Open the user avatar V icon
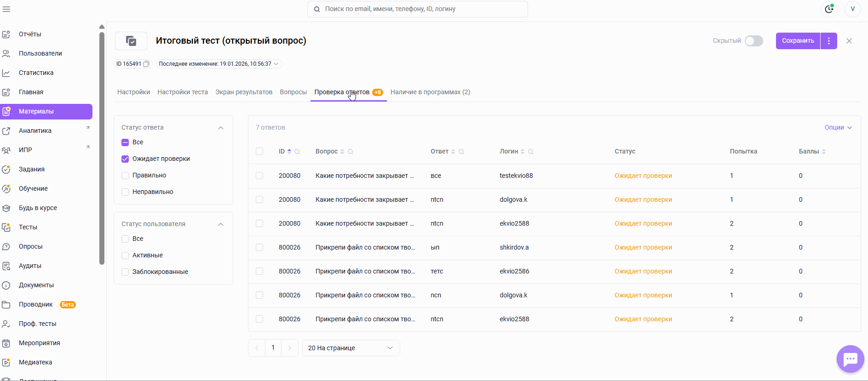Screen dimensions: 868x381 tap(852, 9)
